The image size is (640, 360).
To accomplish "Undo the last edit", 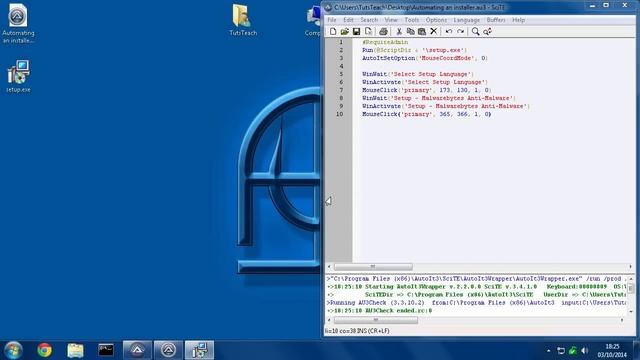I will [449, 31].
